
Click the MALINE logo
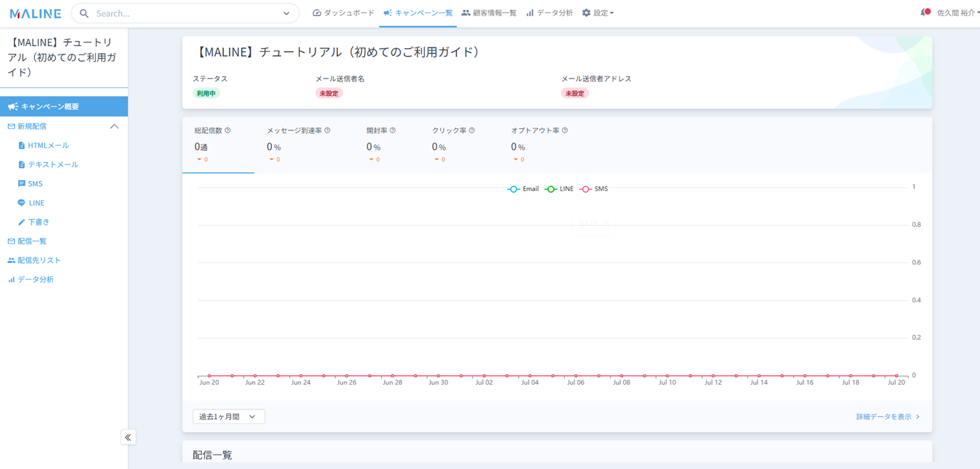[35, 14]
